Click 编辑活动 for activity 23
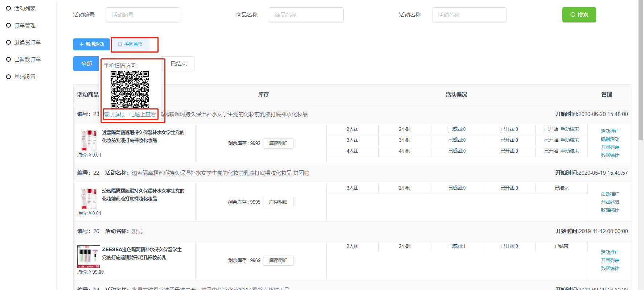Image resolution: width=644 pixels, height=290 pixels. tap(610, 139)
